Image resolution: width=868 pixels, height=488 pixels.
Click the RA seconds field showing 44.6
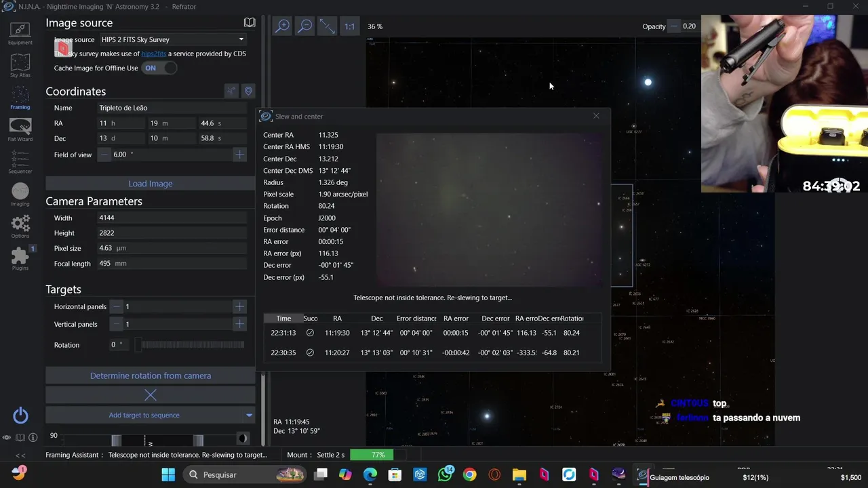click(x=222, y=123)
